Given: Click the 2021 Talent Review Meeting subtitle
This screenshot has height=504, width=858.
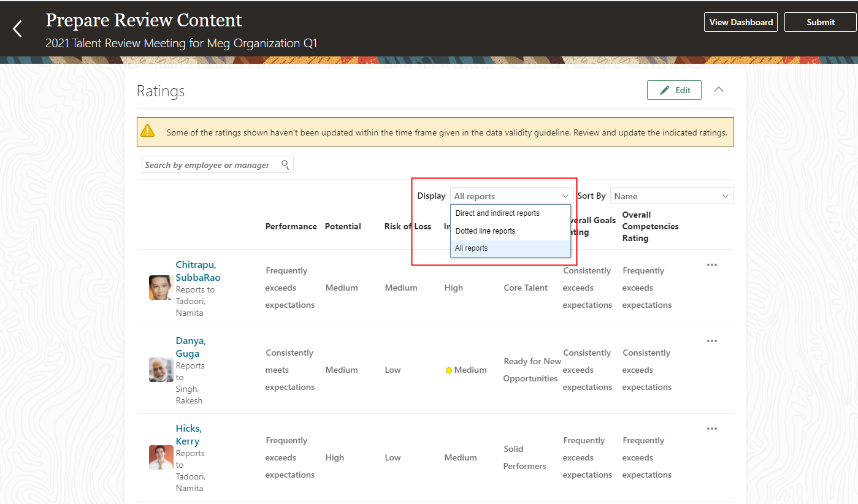Looking at the screenshot, I should click(x=182, y=44).
